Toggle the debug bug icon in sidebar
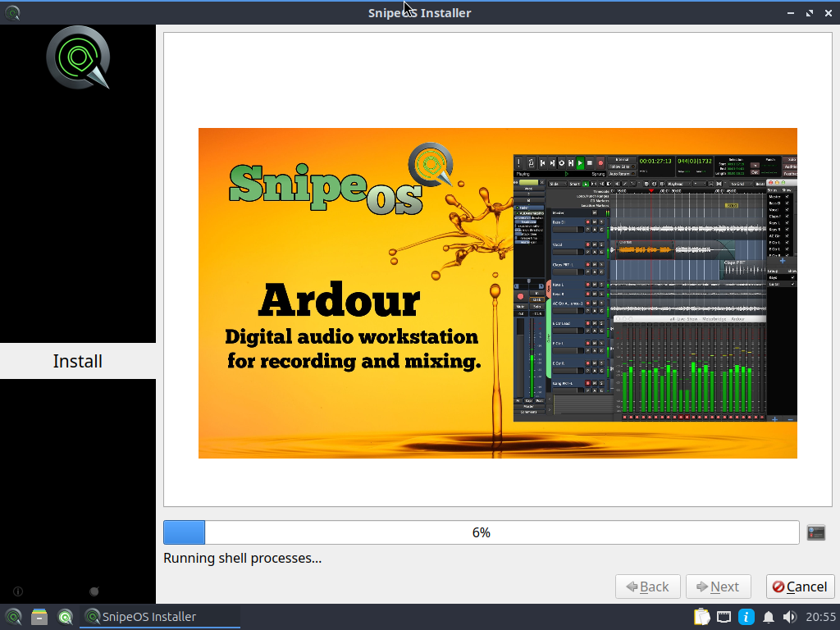This screenshot has width=840, height=630. 94,591
